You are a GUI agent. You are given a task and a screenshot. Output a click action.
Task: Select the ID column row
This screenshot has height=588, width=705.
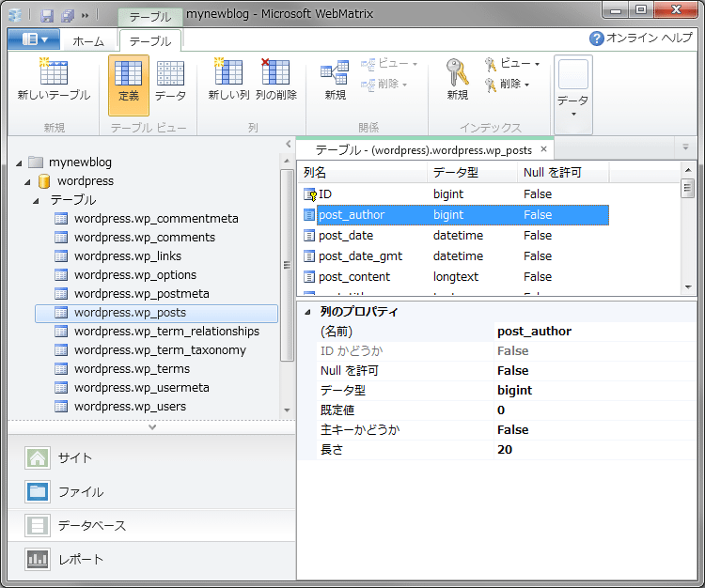[x=456, y=194]
